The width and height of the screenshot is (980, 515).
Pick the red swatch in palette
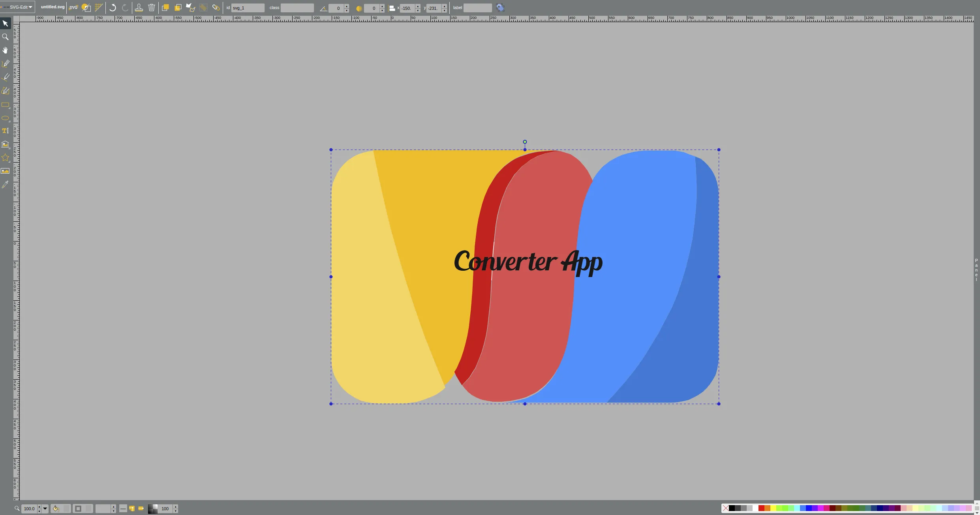(761, 508)
